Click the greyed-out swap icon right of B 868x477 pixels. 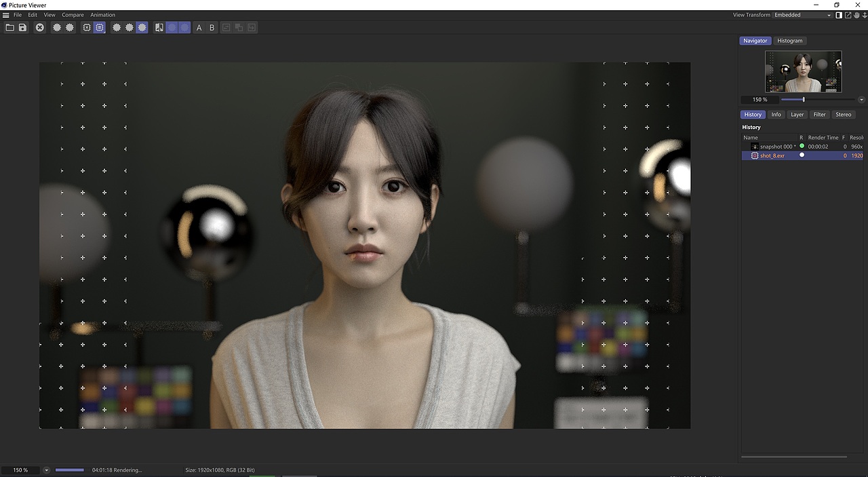[226, 28]
